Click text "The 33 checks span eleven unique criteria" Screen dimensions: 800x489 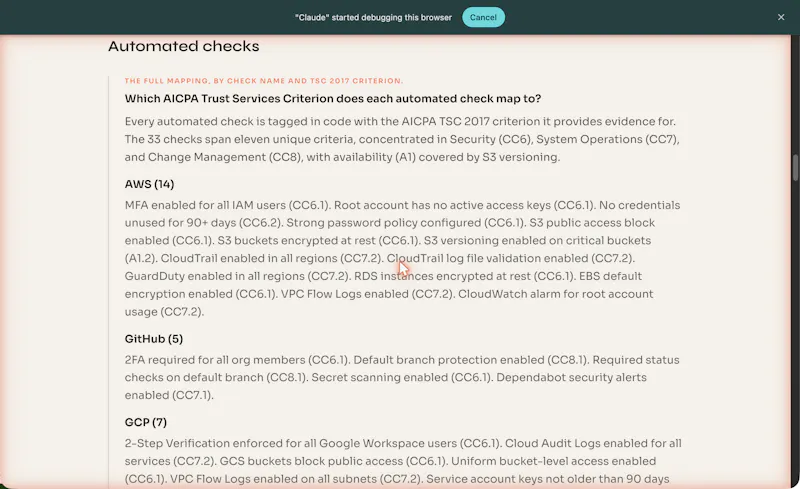pos(240,139)
